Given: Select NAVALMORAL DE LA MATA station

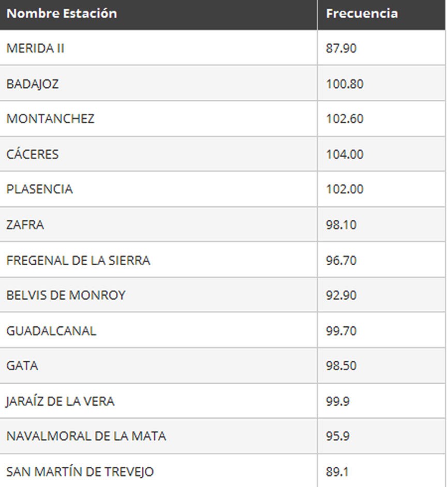Looking at the screenshot, I should tap(86, 436).
